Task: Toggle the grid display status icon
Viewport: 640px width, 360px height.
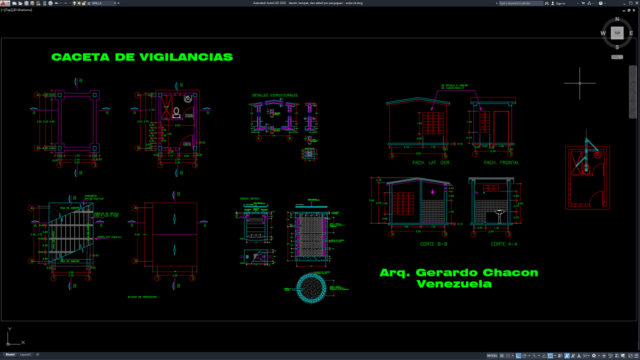Action: point(502,356)
